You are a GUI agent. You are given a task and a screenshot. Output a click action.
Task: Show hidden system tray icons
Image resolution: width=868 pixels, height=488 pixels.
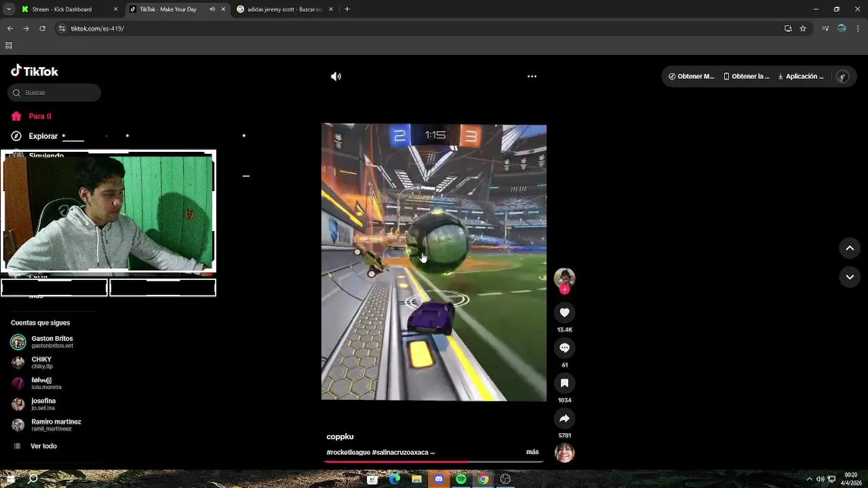pyautogui.click(x=809, y=479)
